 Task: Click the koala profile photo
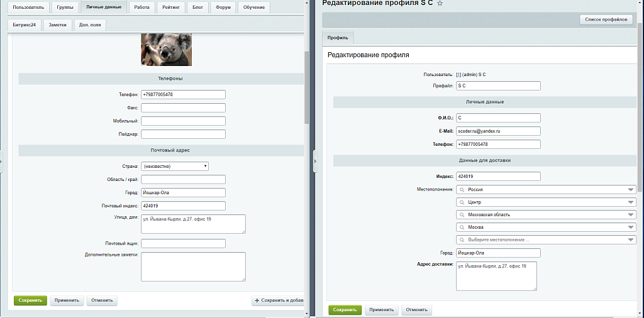pyautogui.click(x=166, y=49)
